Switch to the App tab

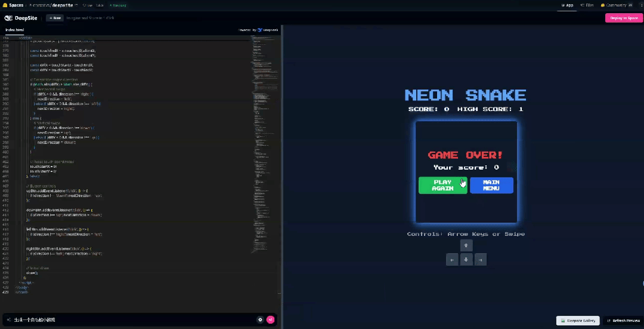[567, 5]
